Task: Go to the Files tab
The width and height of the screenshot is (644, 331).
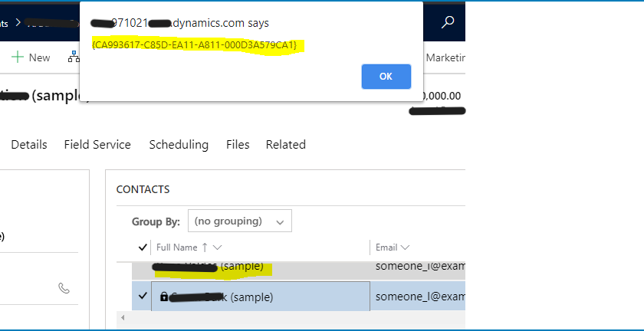Action: 237,145
